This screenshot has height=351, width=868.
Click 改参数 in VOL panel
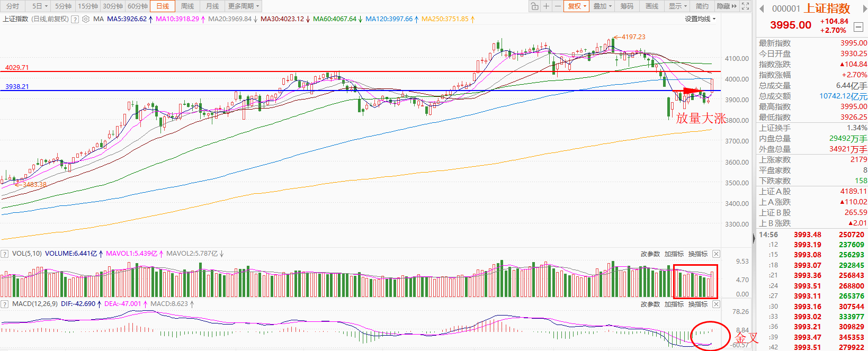[x=650, y=254]
